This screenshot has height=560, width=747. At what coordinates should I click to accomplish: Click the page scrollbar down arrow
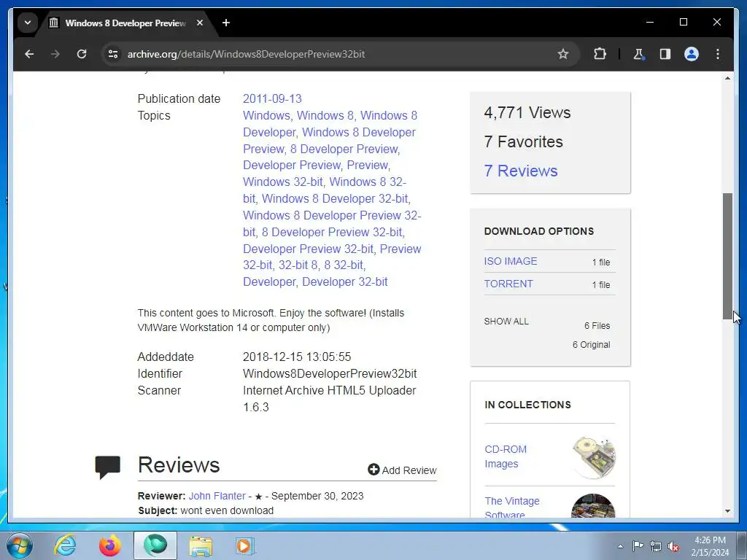point(727,511)
